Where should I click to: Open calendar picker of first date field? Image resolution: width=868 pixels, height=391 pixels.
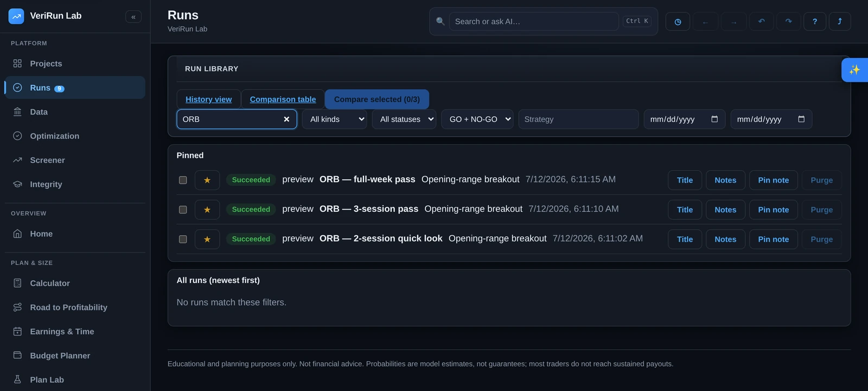click(x=714, y=119)
